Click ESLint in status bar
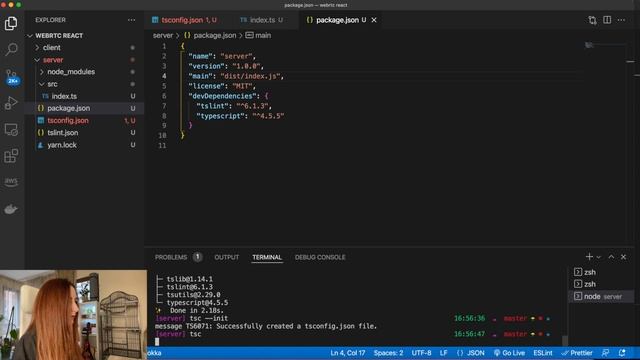 coord(543,353)
